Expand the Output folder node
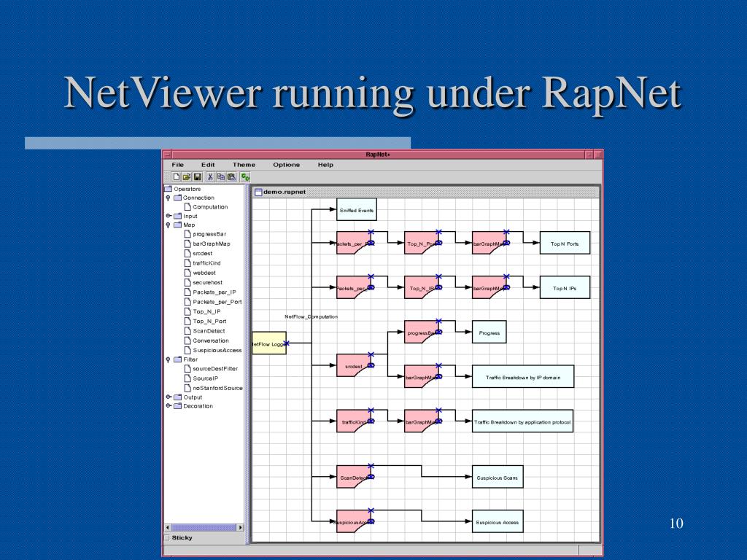 click(x=168, y=397)
